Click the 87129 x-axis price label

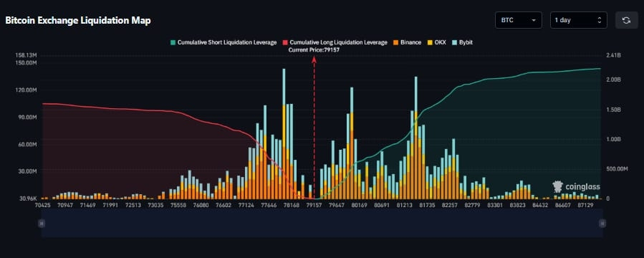pyautogui.click(x=586, y=205)
